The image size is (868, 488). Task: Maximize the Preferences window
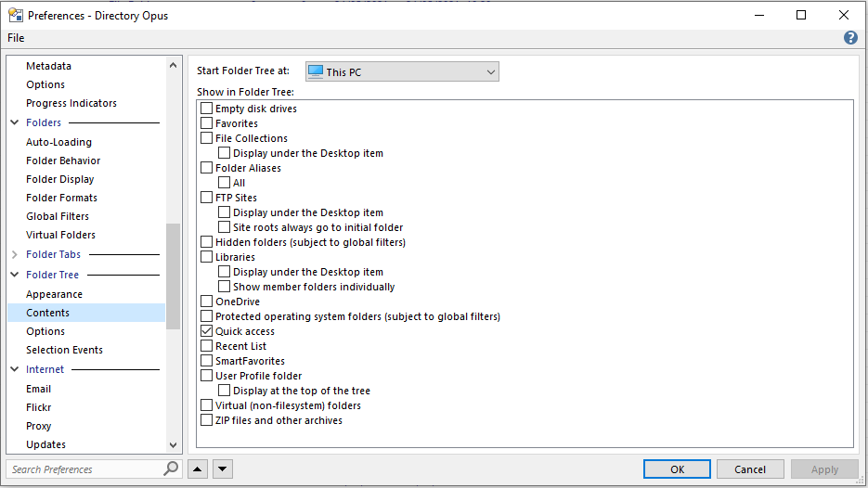[801, 15]
